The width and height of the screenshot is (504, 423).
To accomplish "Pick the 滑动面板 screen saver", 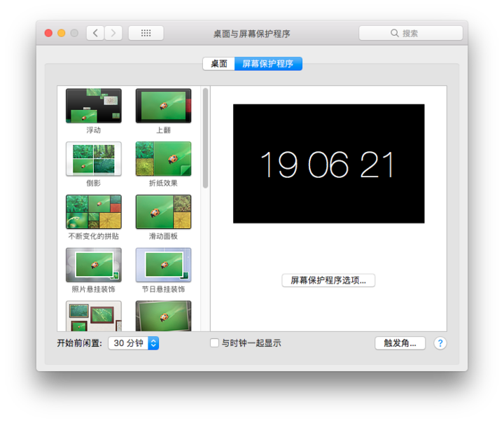I will tap(164, 212).
